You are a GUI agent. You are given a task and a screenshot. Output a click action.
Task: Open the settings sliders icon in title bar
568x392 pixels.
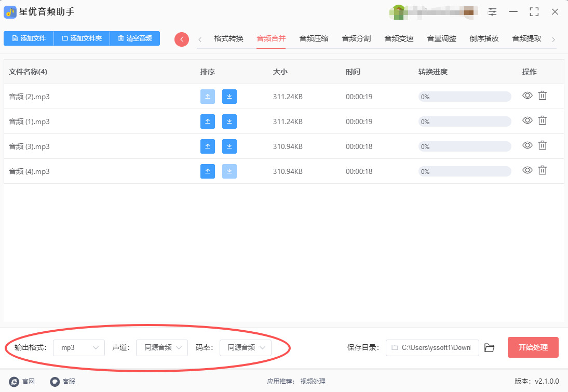click(492, 11)
